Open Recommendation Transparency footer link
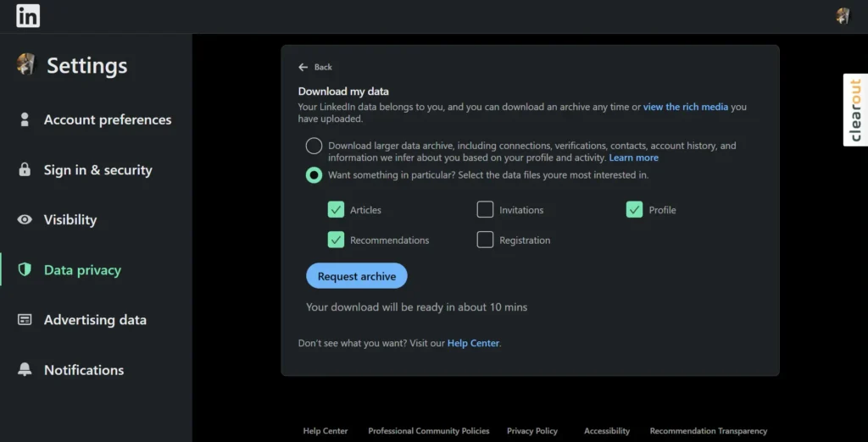 [x=709, y=431]
